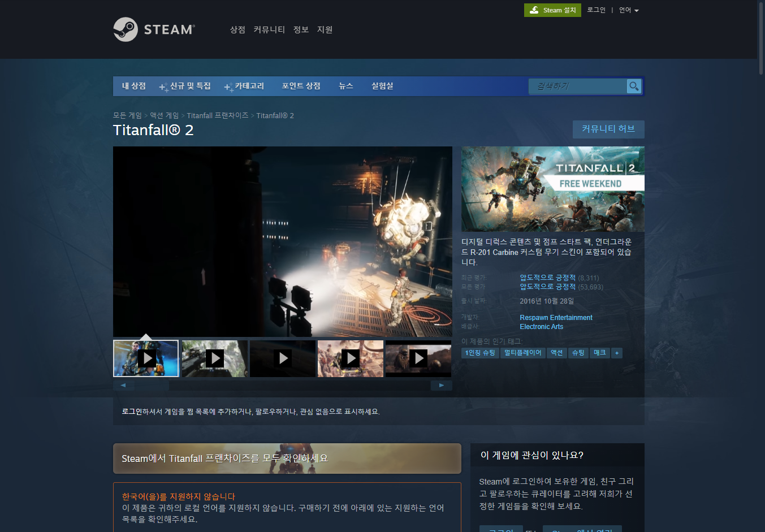Viewport: 765px width, 532px height.
Task: Click the 액션 게임 breadcrumb link
Action: point(164,115)
